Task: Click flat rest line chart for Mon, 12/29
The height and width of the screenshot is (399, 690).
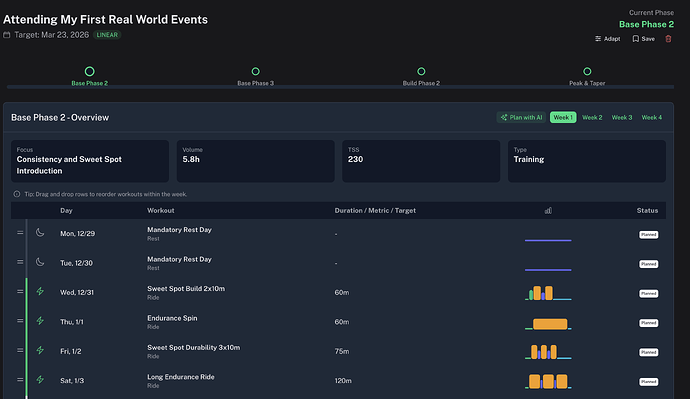Action: (x=548, y=240)
